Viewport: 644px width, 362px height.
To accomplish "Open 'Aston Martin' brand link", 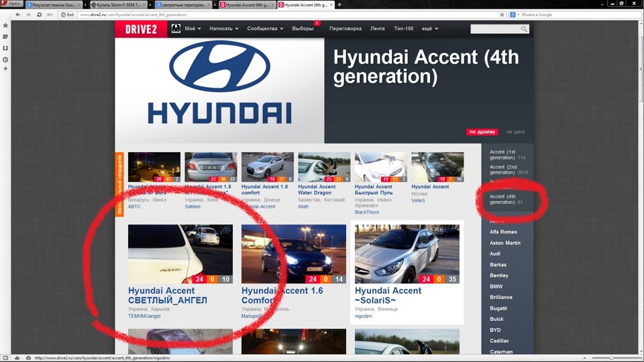I will click(504, 243).
